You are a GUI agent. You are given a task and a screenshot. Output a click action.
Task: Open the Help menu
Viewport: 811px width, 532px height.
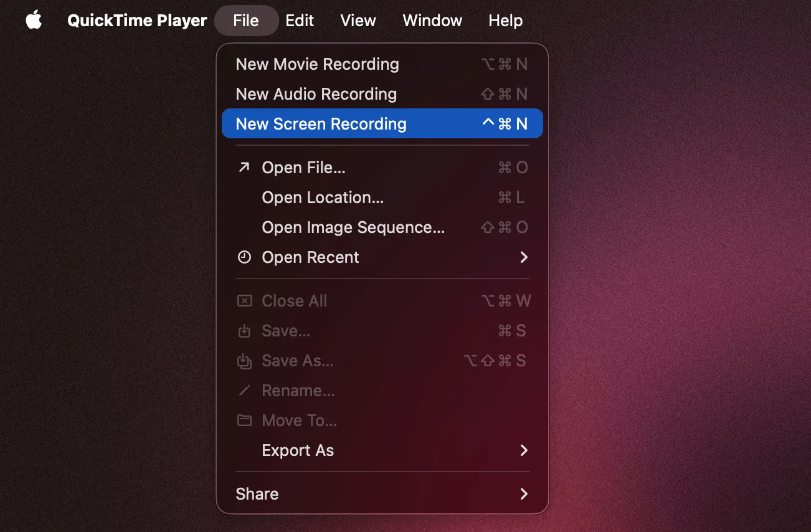coord(505,20)
